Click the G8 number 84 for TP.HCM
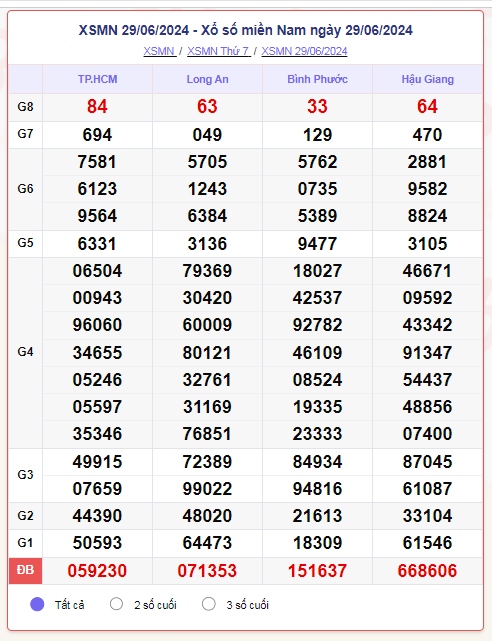This screenshot has width=492, height=641. pos(97,107)
